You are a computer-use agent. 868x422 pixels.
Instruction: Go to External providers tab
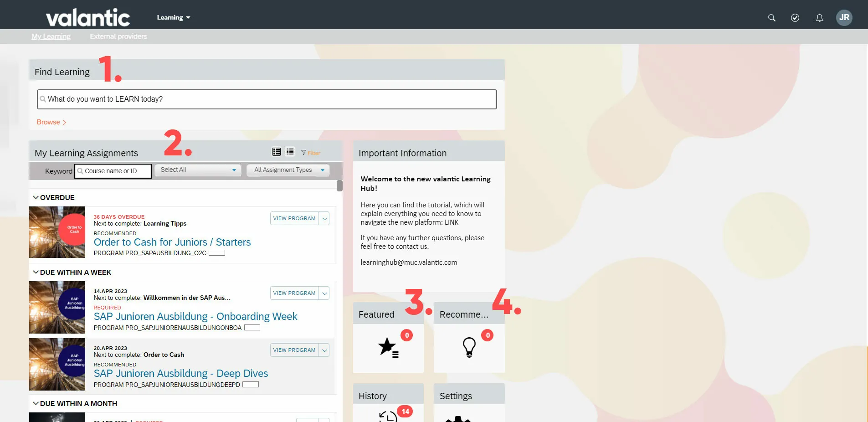point(118,36)
